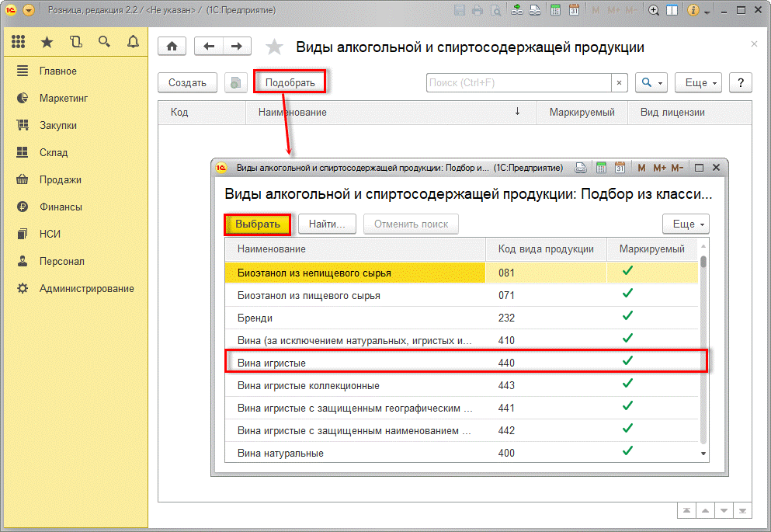771x532 pixels.
Task: Open the Администрирование section
Action: tap(86, 288)
